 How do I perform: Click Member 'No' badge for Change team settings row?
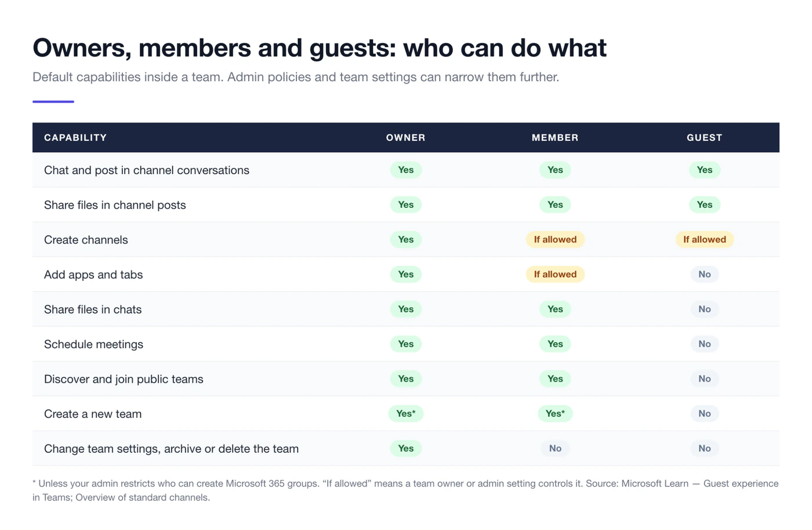555,448
